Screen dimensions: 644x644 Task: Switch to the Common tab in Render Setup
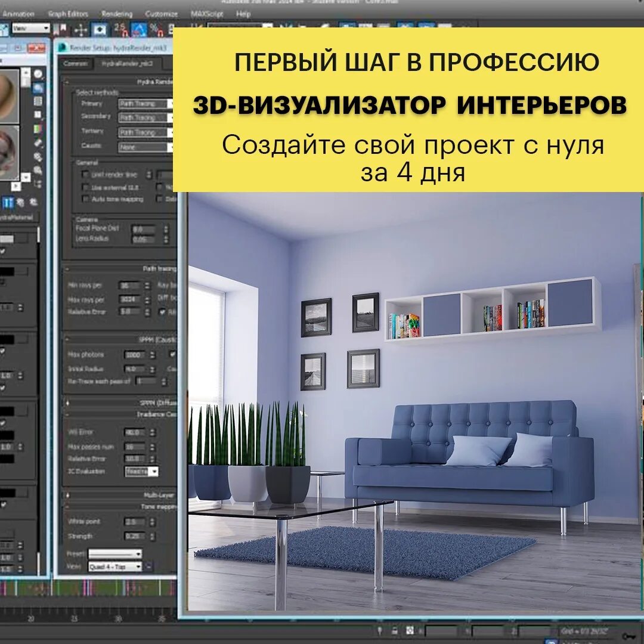76,63
